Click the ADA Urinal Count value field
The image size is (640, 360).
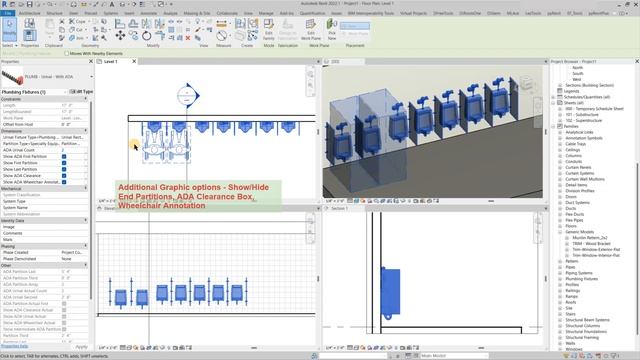[74, 150]
